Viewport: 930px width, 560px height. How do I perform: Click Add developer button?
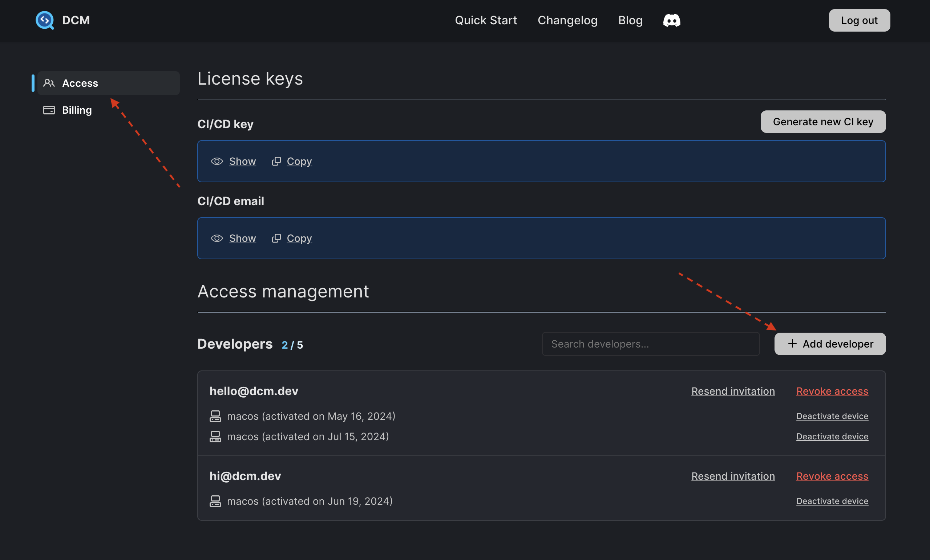point(830,344)
